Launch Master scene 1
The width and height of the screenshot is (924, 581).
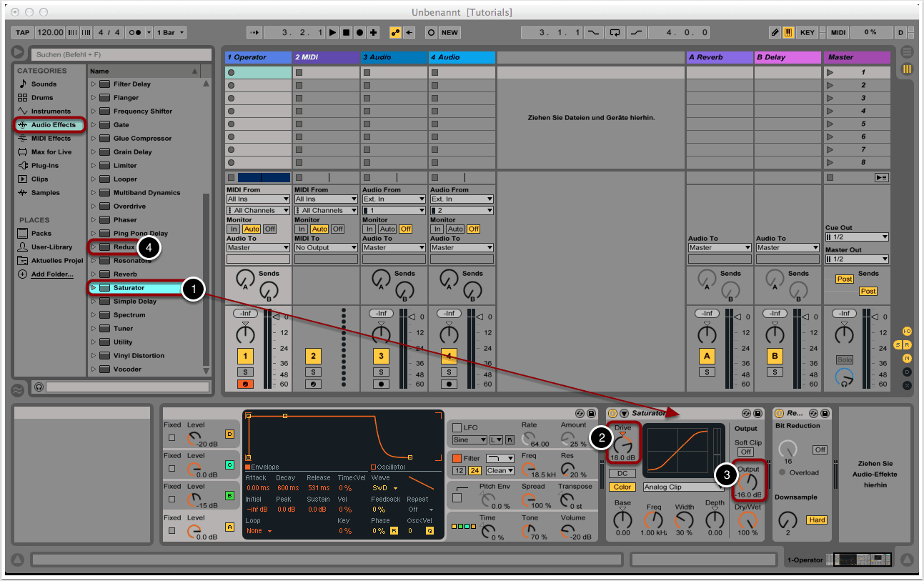830,72
